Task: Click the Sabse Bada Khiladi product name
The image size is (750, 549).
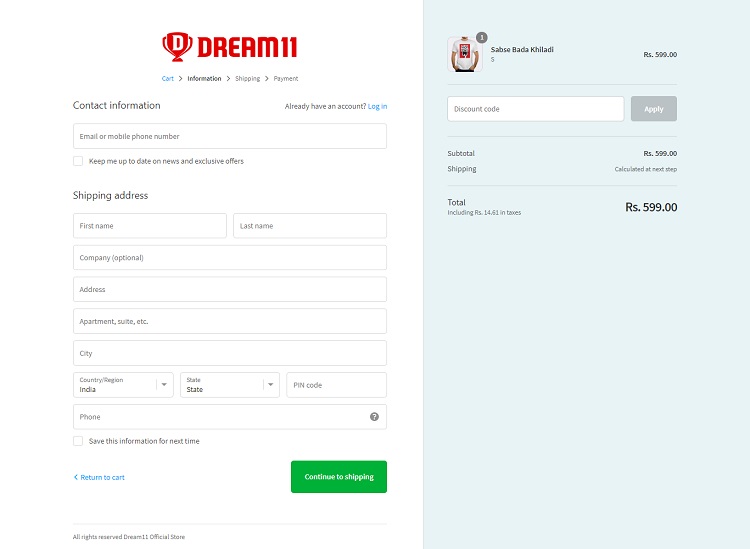Action: coord(522,49)
